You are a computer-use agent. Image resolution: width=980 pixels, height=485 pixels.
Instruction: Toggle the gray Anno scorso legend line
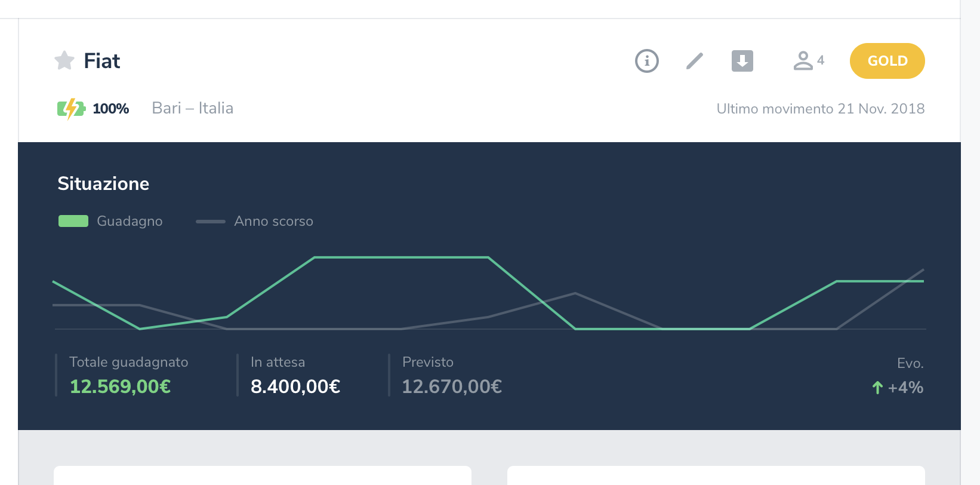click(x=211, y=222)
